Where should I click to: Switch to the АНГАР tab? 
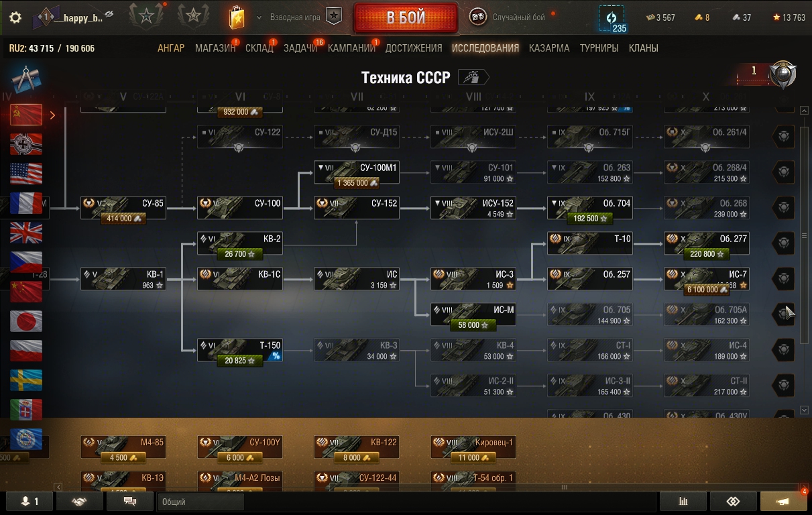click(x=171, y=48)
